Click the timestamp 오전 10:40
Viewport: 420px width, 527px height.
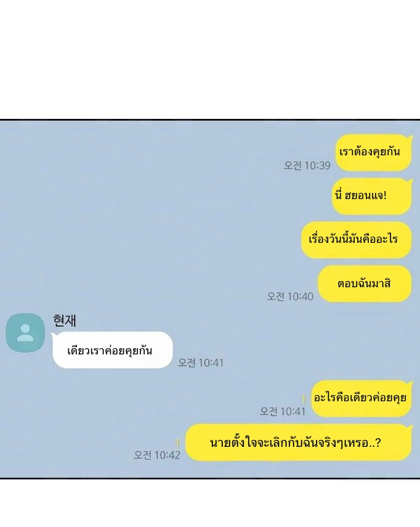[x=289, y=296]
